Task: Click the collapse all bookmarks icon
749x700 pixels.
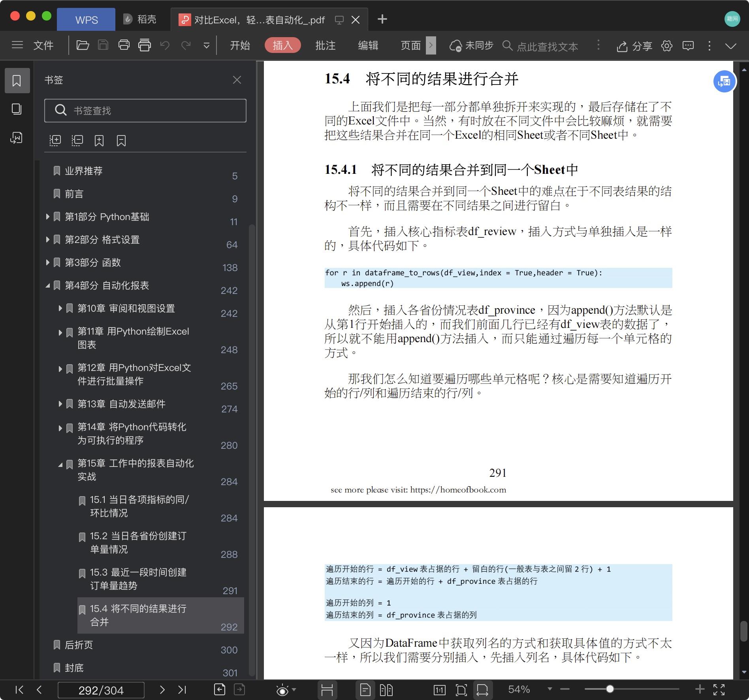Action: click(x=77, y=140)
